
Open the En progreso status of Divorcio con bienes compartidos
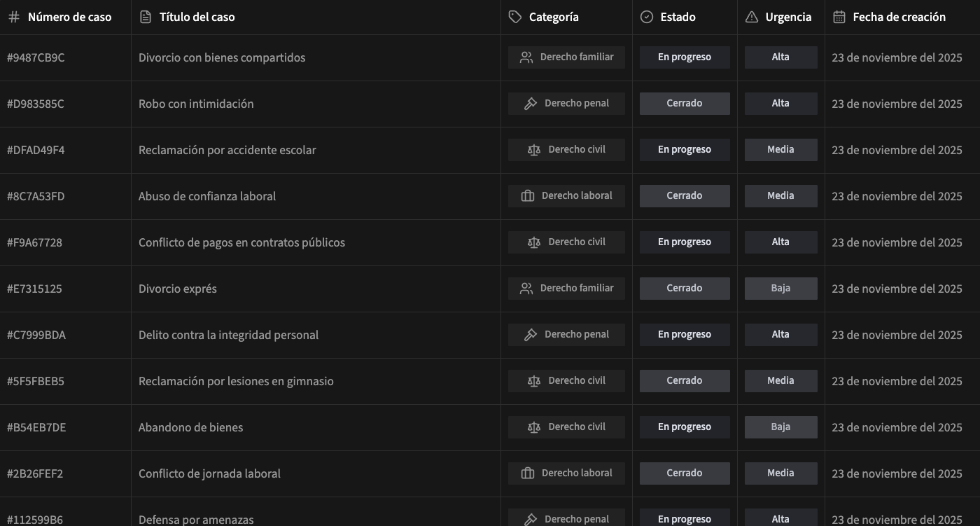click(x=684, y=57)
